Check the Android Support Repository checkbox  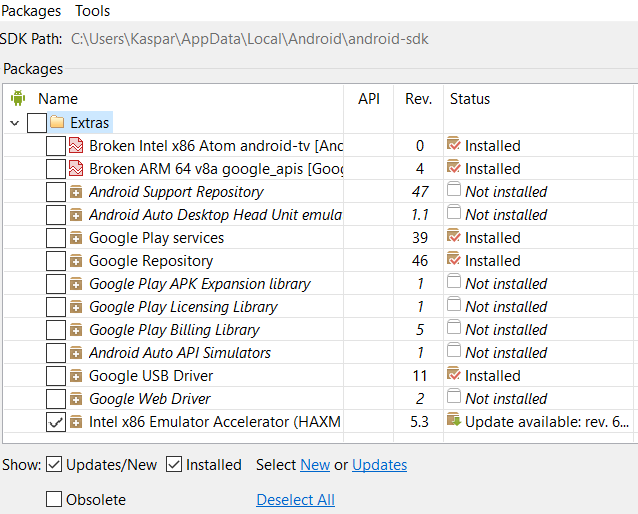click(x=55, y=191)
